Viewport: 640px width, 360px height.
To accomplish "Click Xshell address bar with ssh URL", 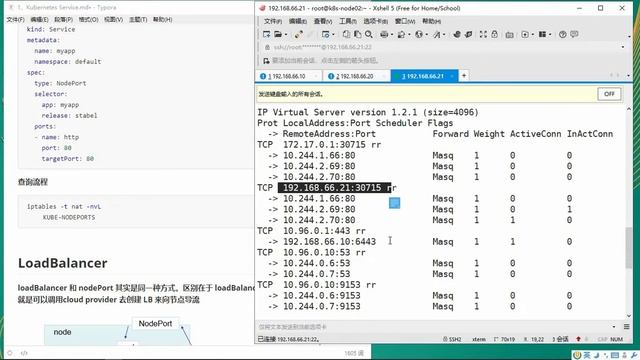I will (x=443, y=47).
